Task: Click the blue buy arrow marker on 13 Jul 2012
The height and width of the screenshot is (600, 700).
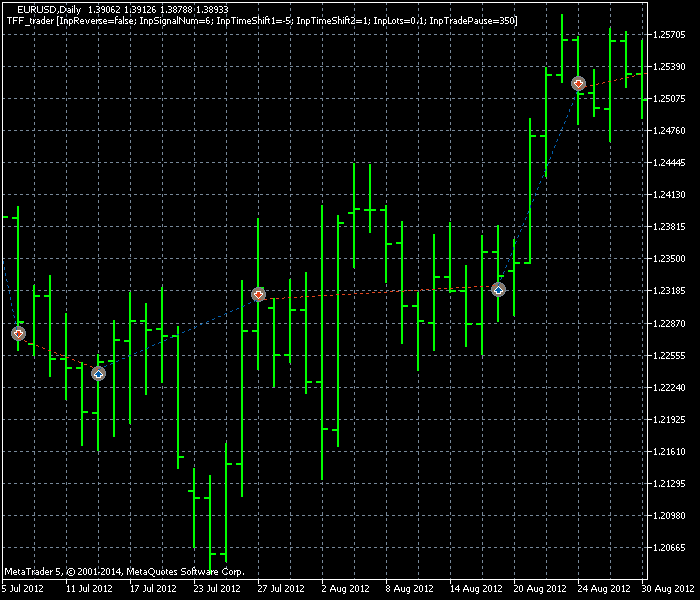Action: pyautogui.click(x=98, y=374)
